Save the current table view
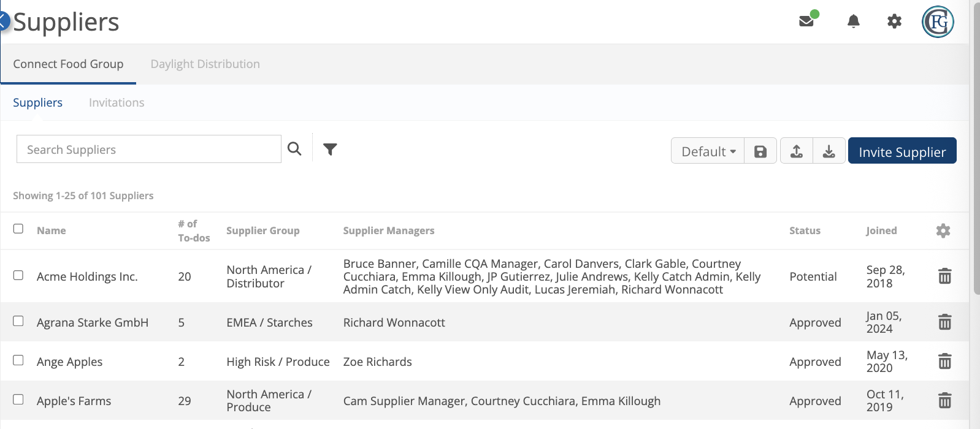The height and width of the screenshot is (429, 980). coord(760,151)
